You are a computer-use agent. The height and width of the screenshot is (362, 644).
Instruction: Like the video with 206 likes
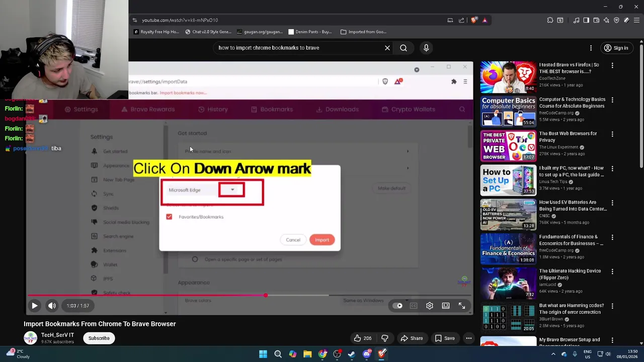coord(363,338)
